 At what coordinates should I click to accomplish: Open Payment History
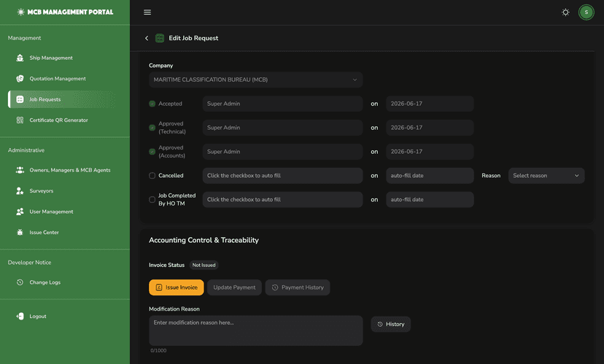tap(298, 287)
